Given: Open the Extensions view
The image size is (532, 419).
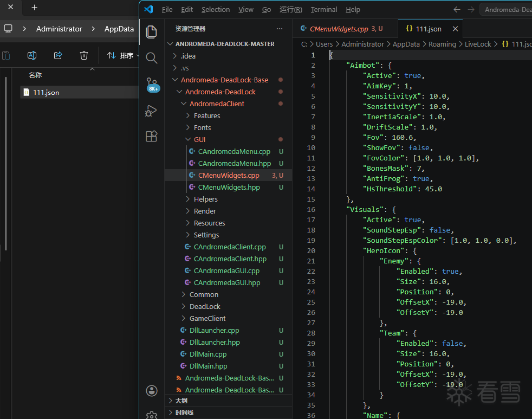Looking at the screenshot, I should [x=151, y=136].
